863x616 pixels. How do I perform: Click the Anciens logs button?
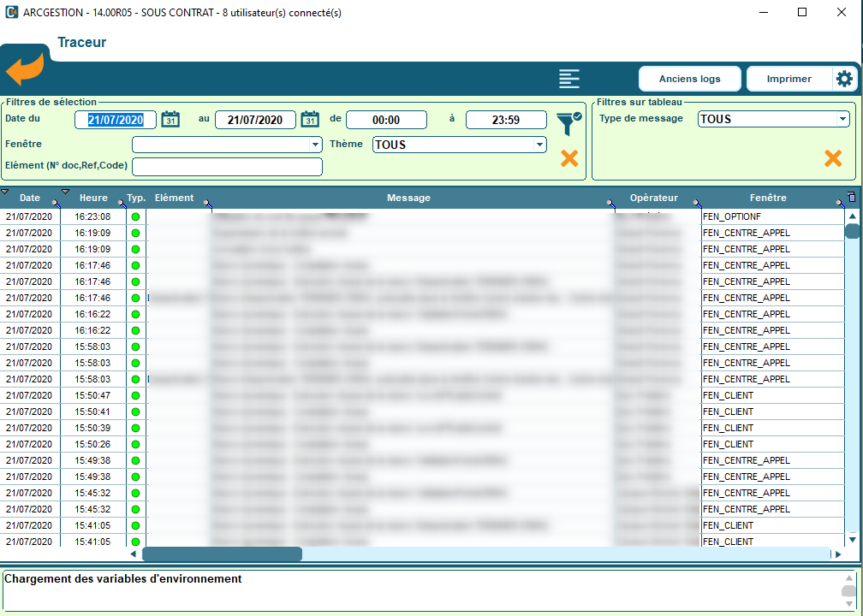[x=689, y=79]
